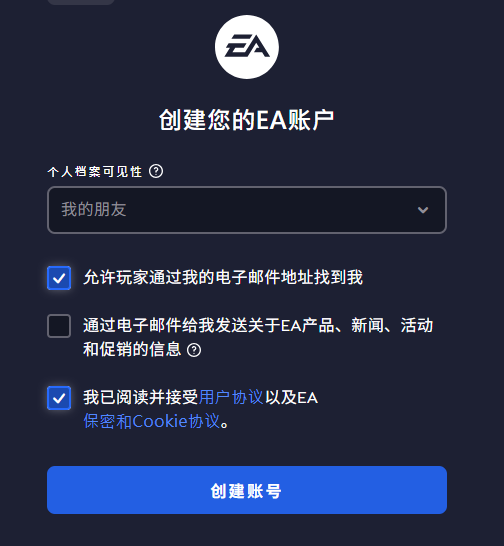Click the 和促销的信息 second-line text
504x546 pixels.
[x=132, y=349]
